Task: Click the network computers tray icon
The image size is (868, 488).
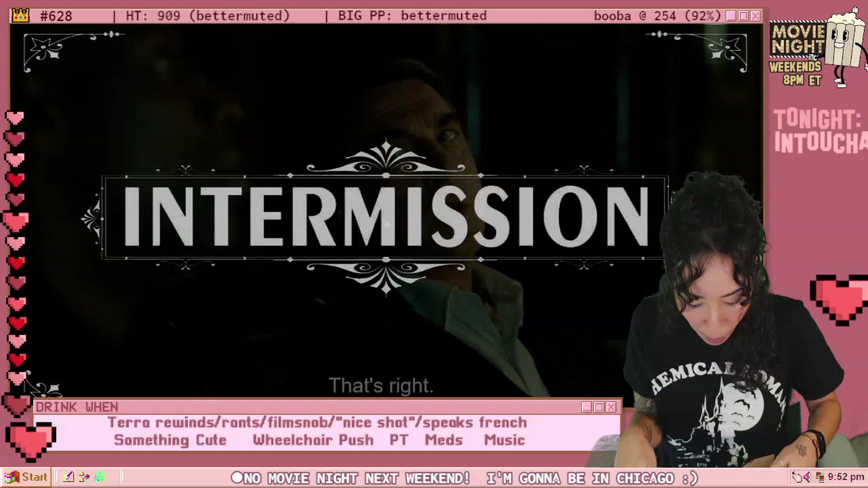Action: point(819,477)
